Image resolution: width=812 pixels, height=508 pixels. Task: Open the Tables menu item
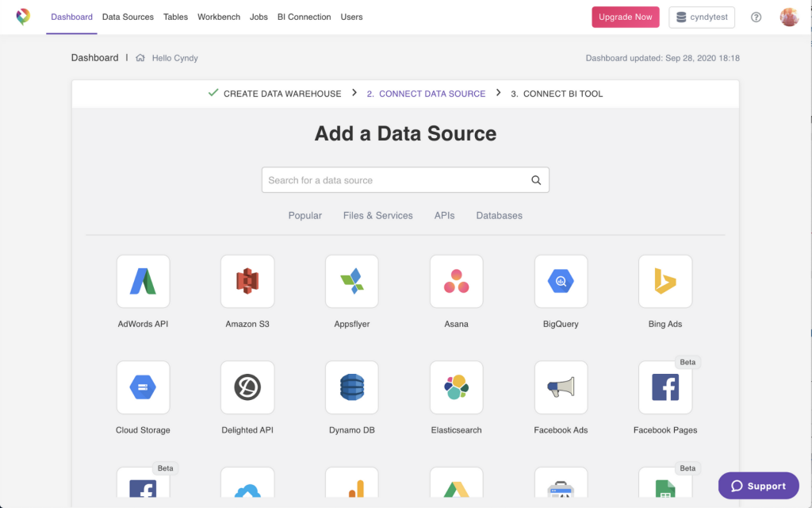click(175, 17)
